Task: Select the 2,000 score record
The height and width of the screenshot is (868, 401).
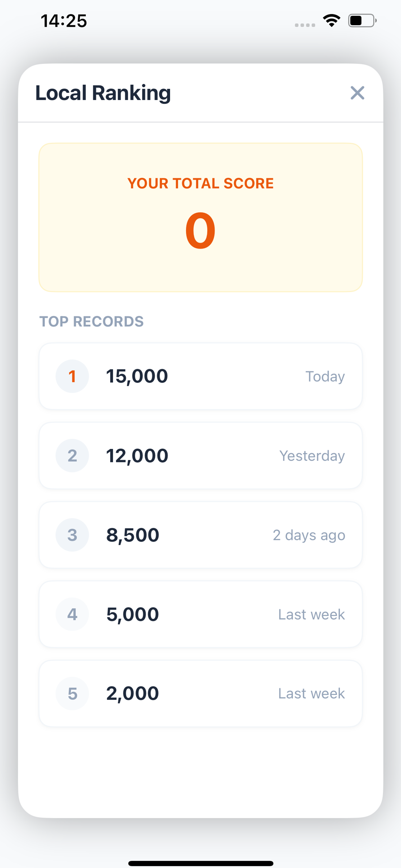Action: 200,693
